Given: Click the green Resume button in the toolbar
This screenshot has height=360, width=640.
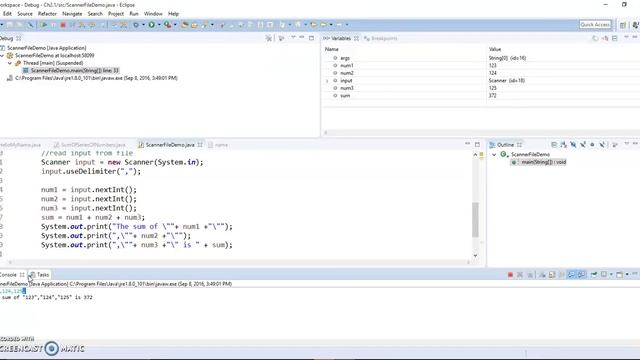Looking at the screenshot, I should pos(44,25).
